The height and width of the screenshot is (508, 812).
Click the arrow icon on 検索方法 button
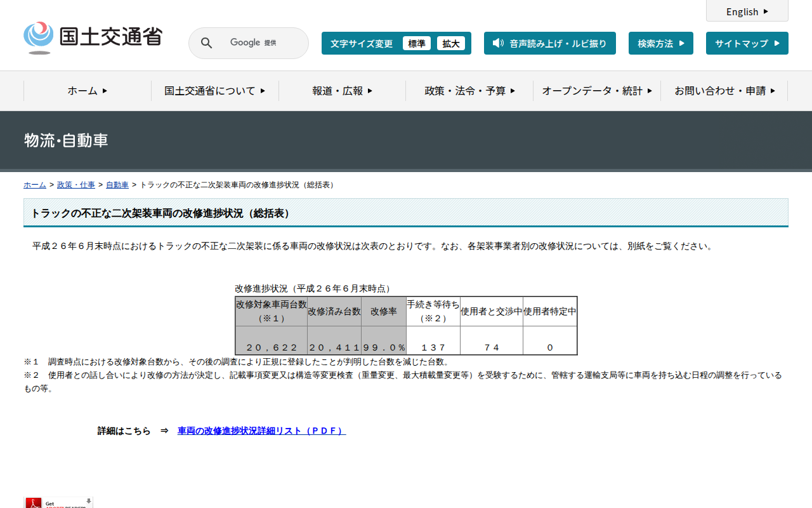tap(682, 43)
